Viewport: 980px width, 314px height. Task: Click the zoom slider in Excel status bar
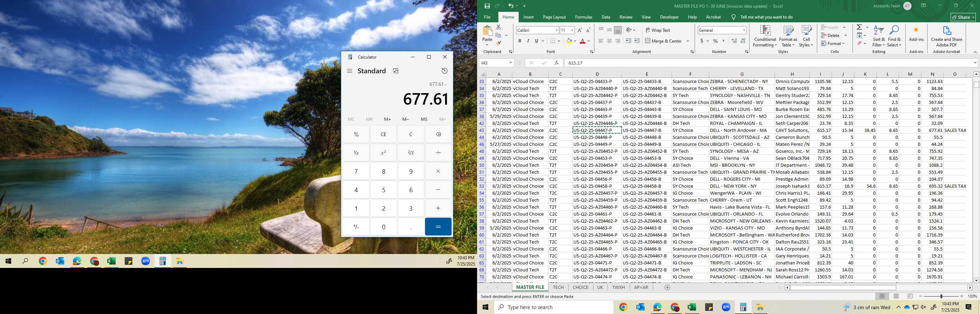point(941,296)
